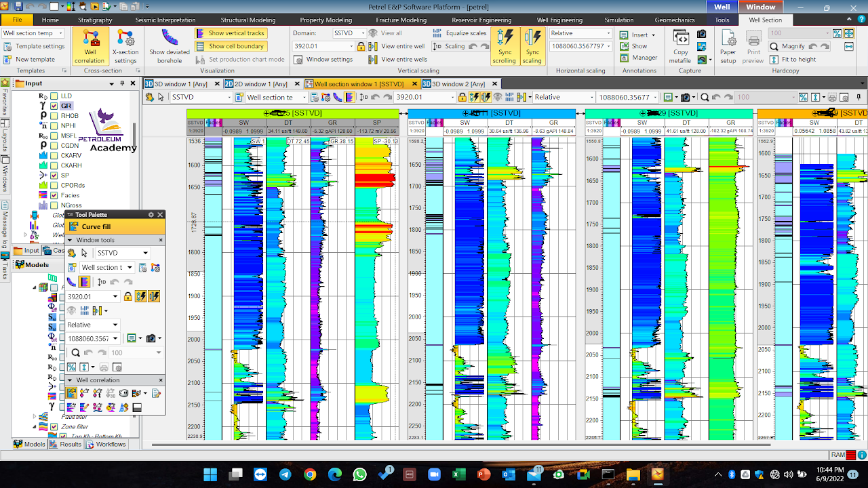This screenshot has width=868, height=488.
Task: Click the Copy metafile icon
Action: [x=681, y=46]
